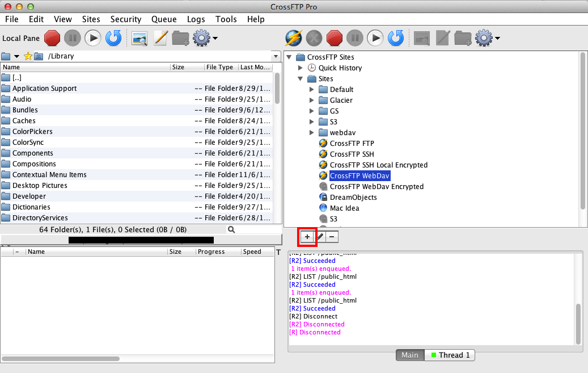This screenshot has height=373, width=588.
Task: Collapse the Sites folder node
Action: (x=301, y=78)
